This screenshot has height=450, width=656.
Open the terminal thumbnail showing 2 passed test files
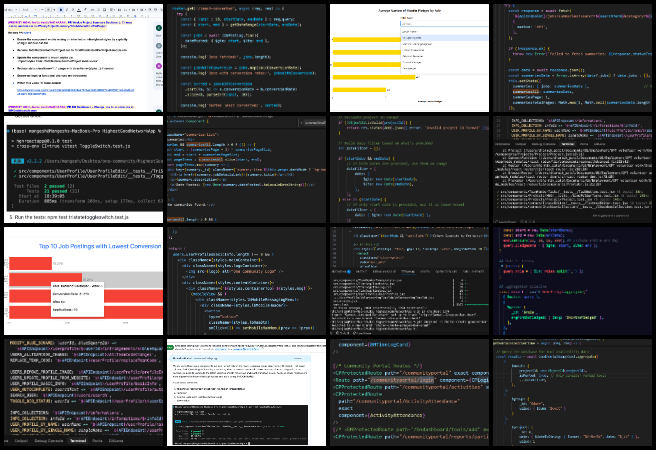tap(83, 169)
